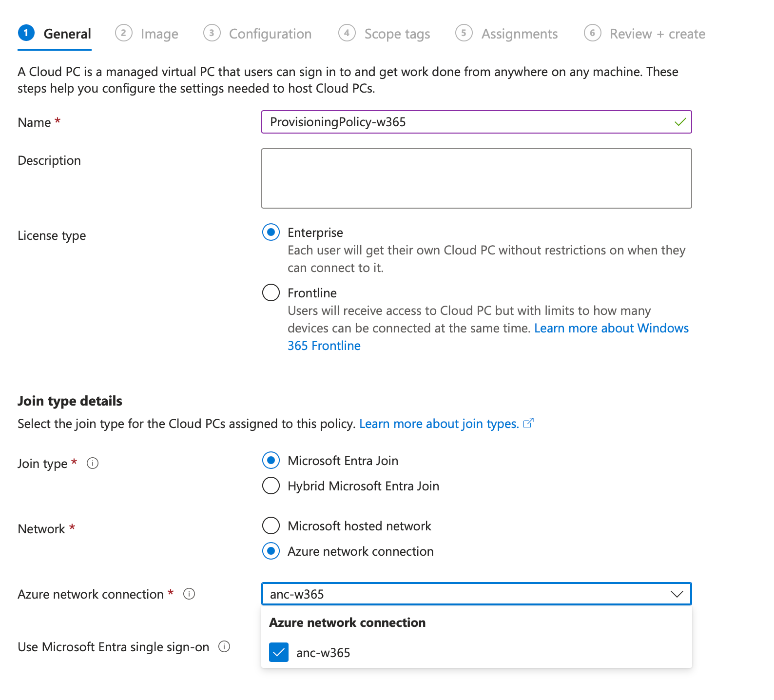Uncheck the anc-w365 checkbox in the list
This screenshot has height=700, width=774.
[279, 652]
